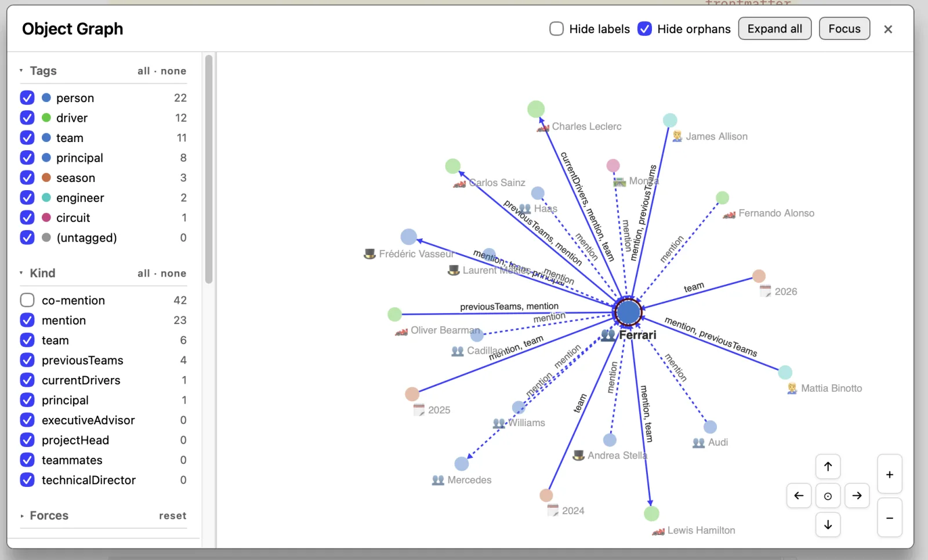Reset forces via reset link
The image size is (928, 560).
[x=173, y=516]
